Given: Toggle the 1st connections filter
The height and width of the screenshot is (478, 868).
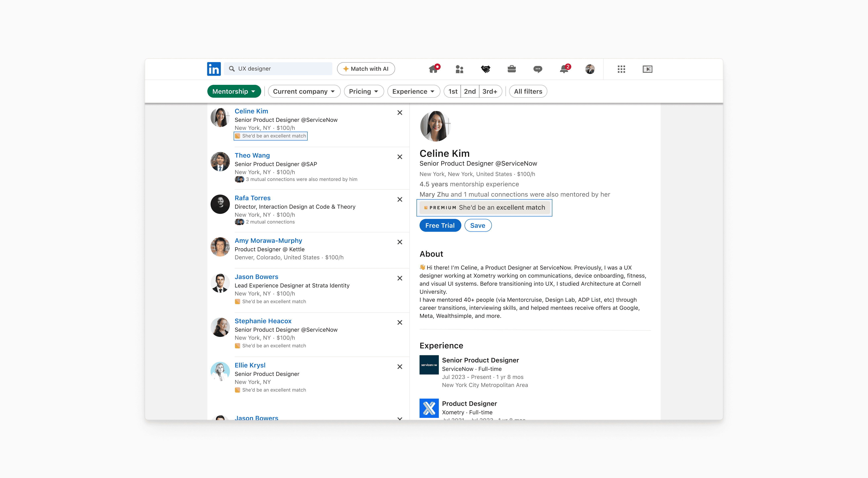Looking at the screenshot, I should (452, 91).
